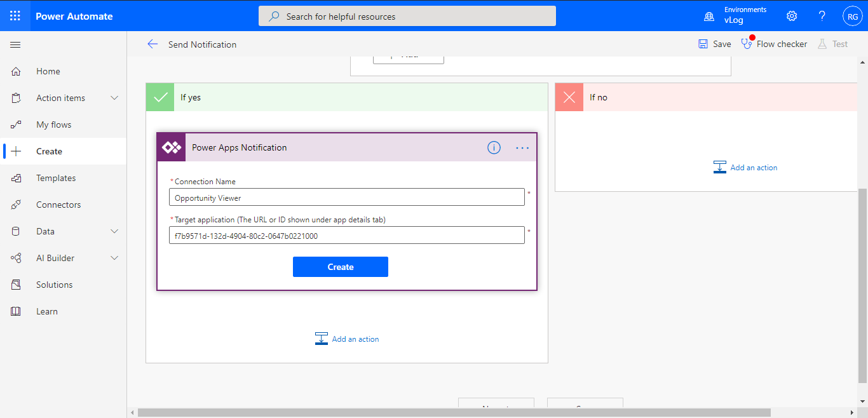Viewport: 868px width, 418px height.
Task: Click the green checkmark If yes icon
Action: click(161, 97)
